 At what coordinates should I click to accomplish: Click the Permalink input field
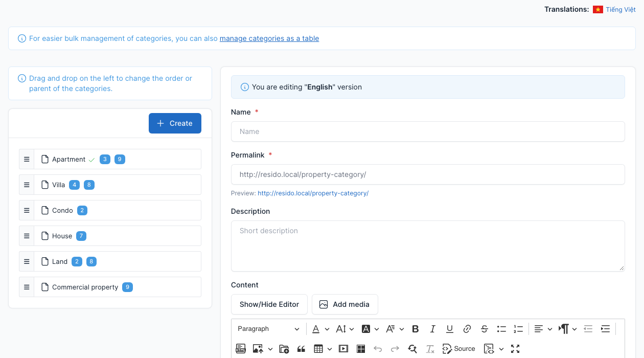428,174
